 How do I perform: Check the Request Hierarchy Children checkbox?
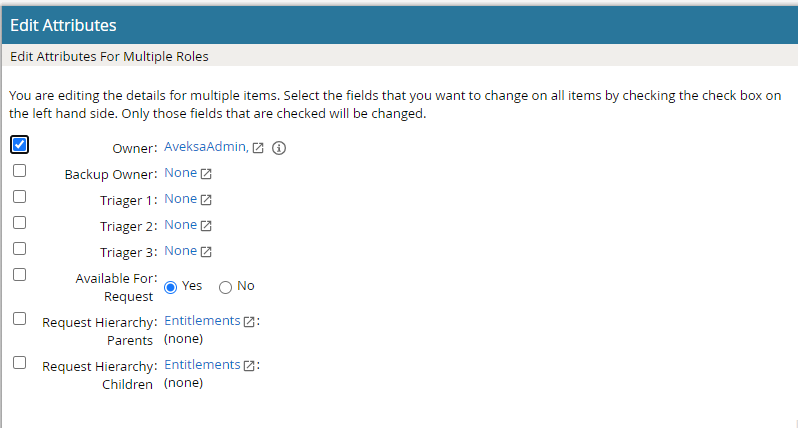coord(20,363)
